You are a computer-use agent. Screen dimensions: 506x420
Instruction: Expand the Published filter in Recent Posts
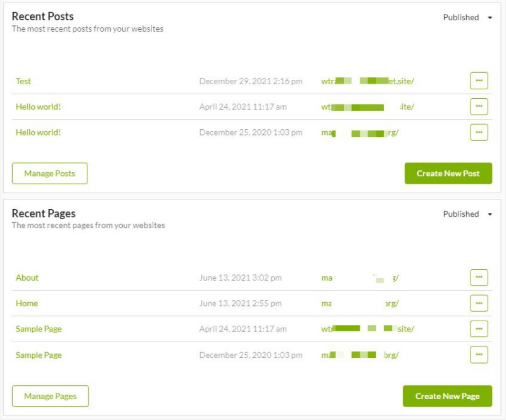(467, 18)
